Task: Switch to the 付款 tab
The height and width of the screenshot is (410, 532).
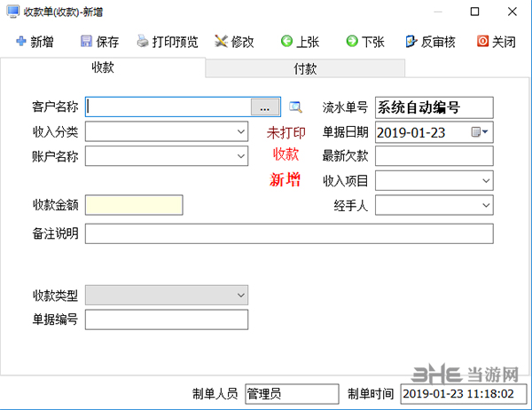Action: coord(305,68)
